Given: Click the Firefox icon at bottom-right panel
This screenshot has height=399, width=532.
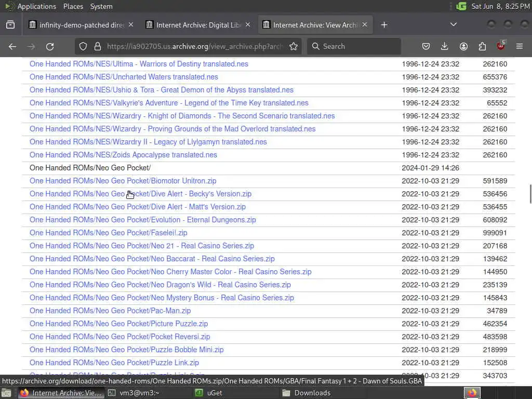Looking at the screenshot, I should tap(472, 393).
